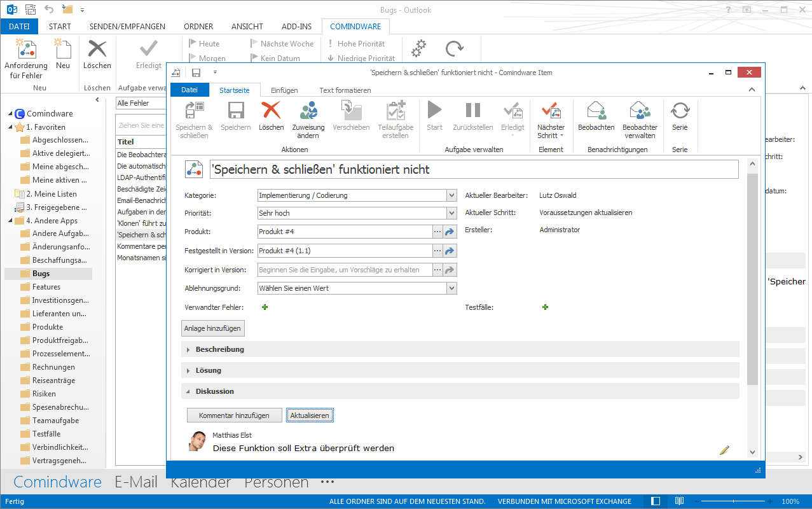Click save icon in item quick access toolbar
The height and width of the screenshot is (509, 812).
pyautogui.click(x=196, y=73)
